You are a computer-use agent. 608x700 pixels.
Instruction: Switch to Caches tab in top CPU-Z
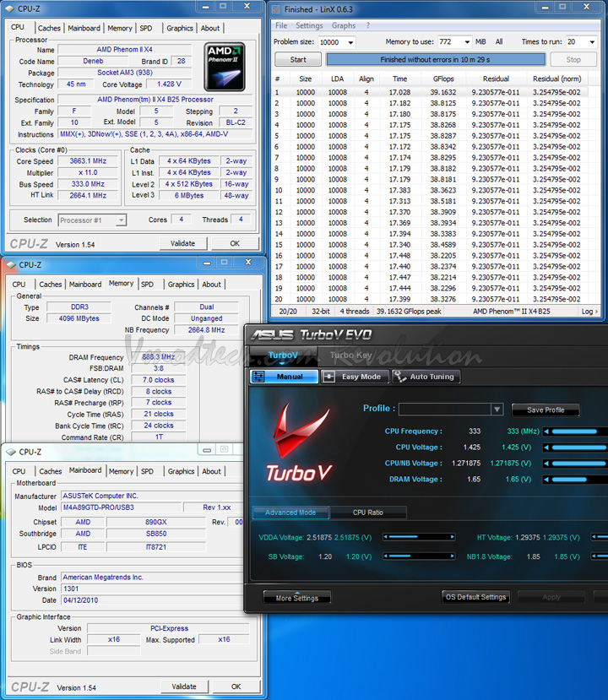tap(49, 28)
